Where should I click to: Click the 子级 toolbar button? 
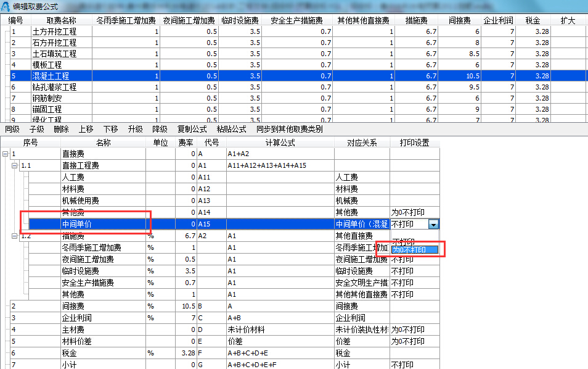coord(36,130)
